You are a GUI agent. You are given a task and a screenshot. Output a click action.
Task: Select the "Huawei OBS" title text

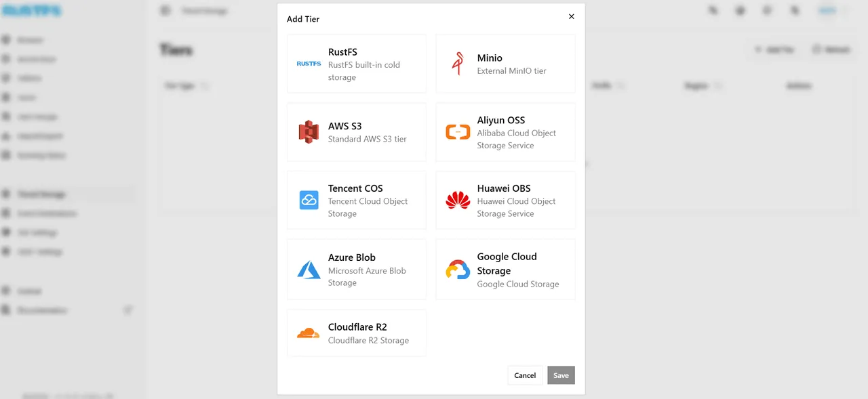click(504, 188)
